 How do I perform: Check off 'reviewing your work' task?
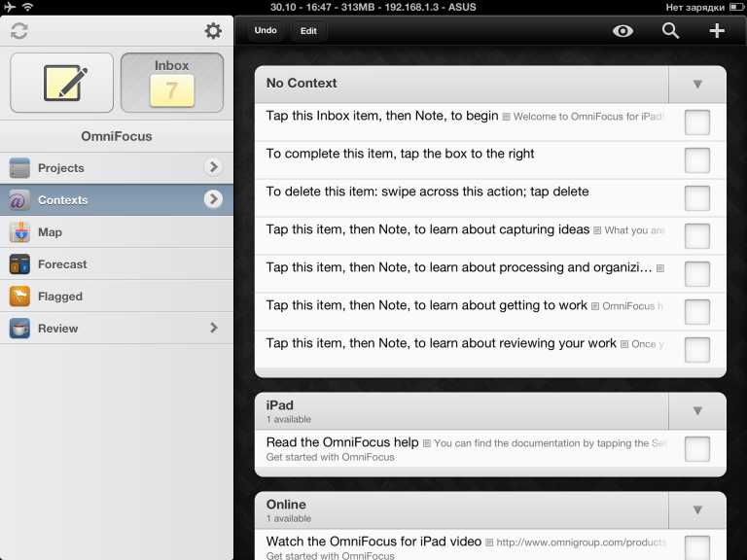pos(697,350)
